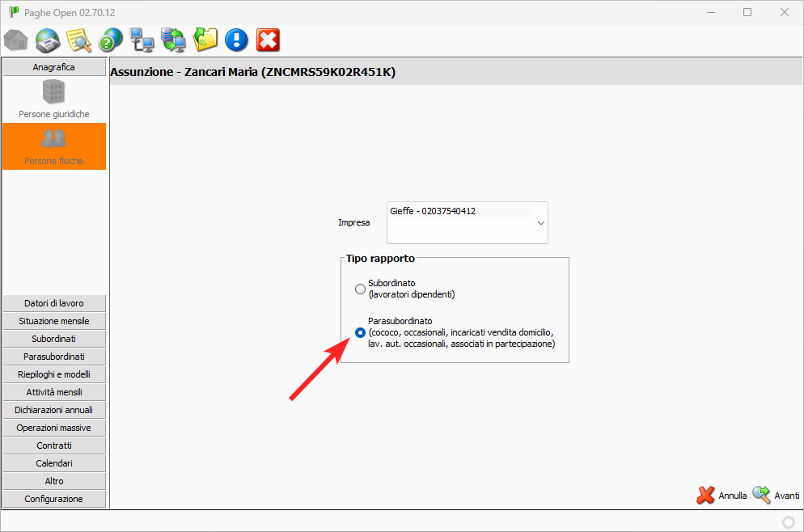Open the globe with newspaper toolbar icon

click(x=48, y=40)
